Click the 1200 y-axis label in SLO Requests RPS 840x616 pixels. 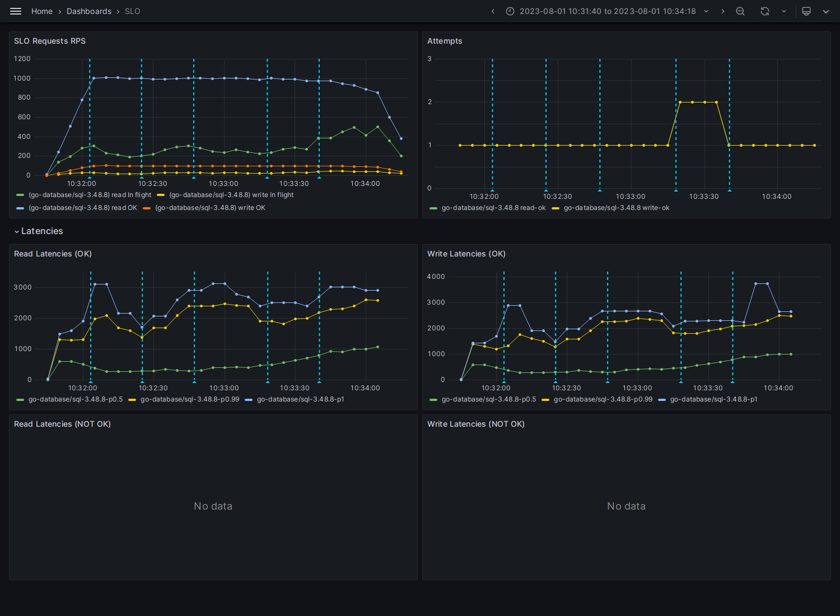pyautogui.click(x=22, y=59)
